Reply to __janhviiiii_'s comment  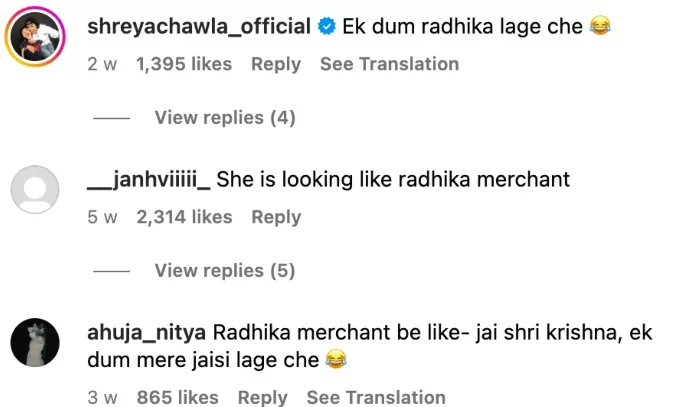click(x=276, y=217)
